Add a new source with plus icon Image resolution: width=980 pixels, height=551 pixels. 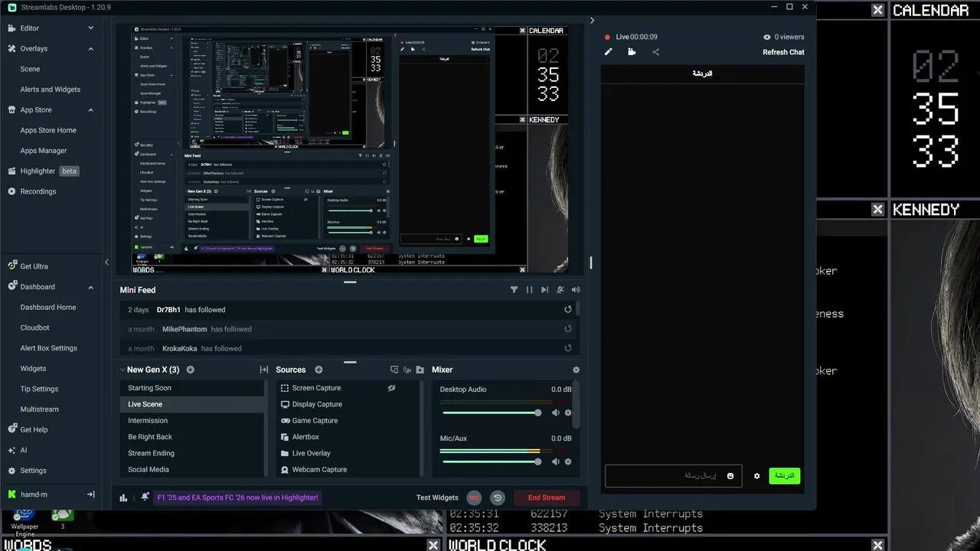[318, 370]
